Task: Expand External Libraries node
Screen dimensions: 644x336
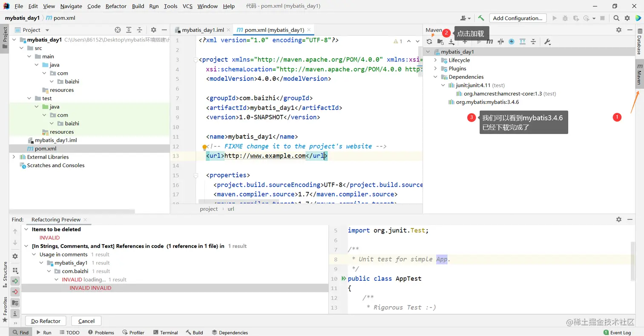Action: coord(14,157)
